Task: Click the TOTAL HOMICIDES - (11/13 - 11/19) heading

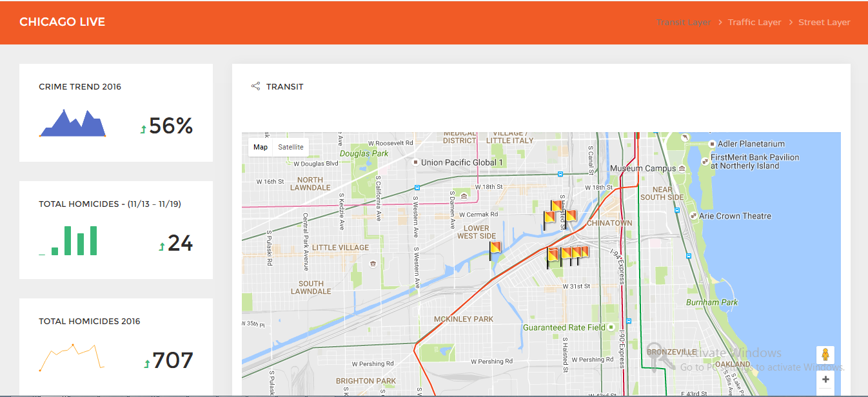Action: point(110,204)
